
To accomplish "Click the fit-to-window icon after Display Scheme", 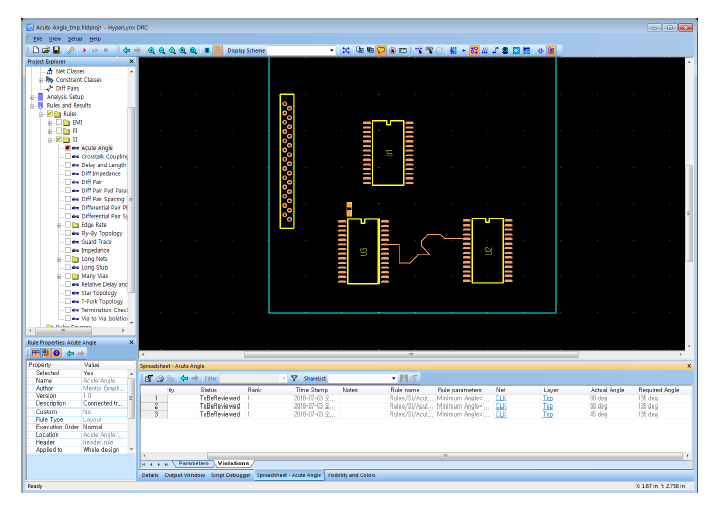I will 346,49.
